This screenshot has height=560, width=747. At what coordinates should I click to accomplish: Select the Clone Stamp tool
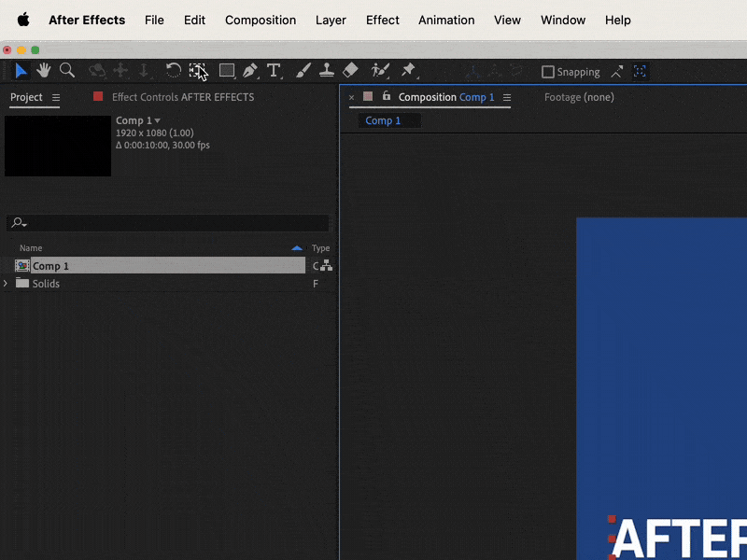click(326, 71)
